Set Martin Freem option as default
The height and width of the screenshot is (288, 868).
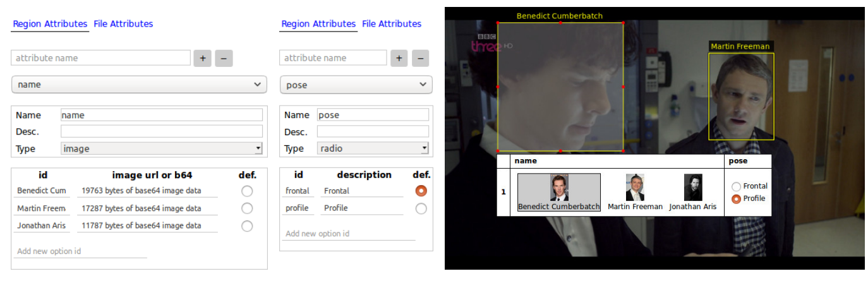coord(247,208)
